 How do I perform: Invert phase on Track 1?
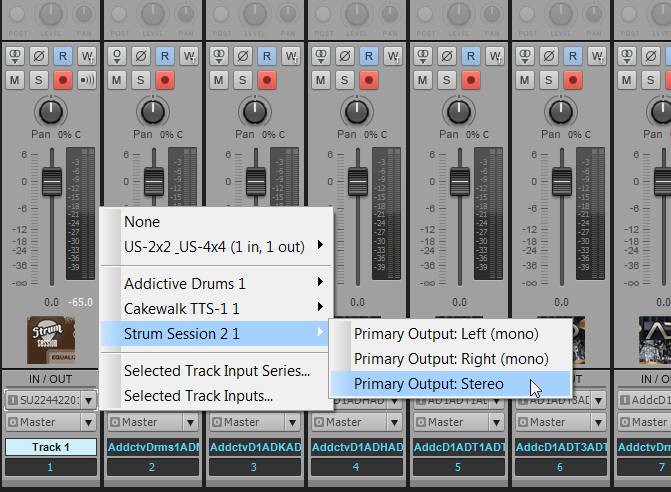[39, 56]
